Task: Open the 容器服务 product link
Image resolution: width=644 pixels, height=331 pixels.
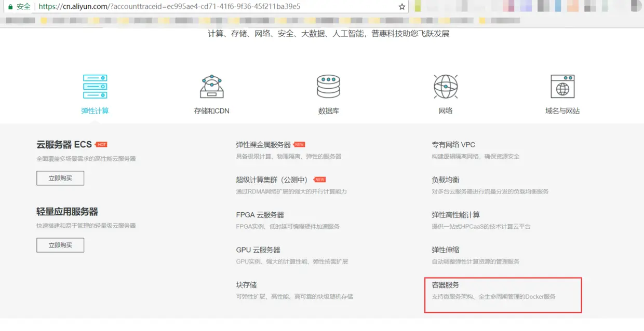Action: click(446, 285)
